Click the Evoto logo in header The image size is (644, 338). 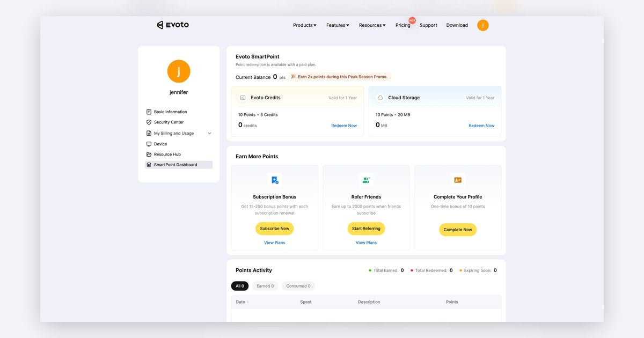click(173, 25)
